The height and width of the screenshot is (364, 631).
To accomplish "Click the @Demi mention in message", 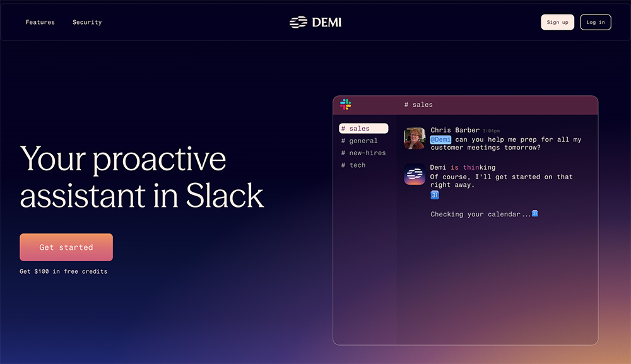I will click(440, 139).
